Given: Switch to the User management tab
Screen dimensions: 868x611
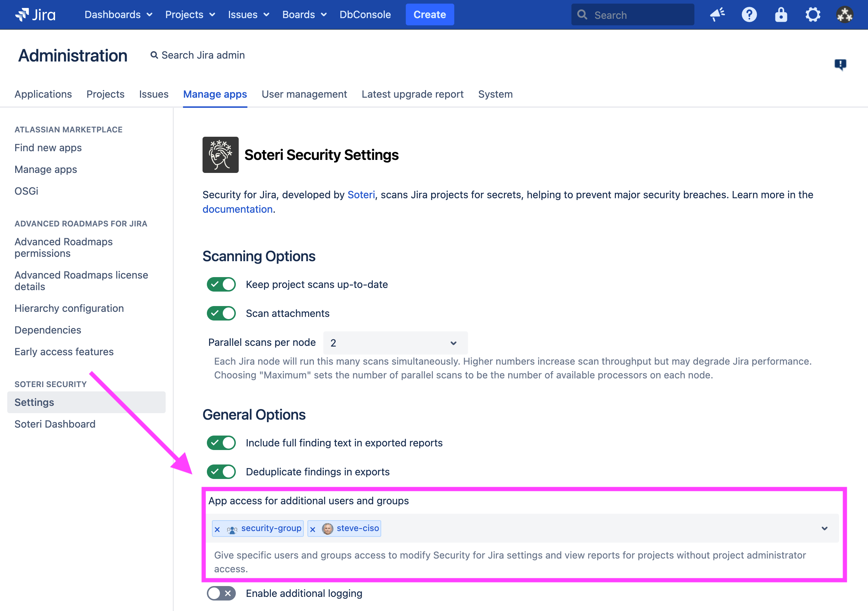Looking at the screenshot, I should (x=304, y=93).
